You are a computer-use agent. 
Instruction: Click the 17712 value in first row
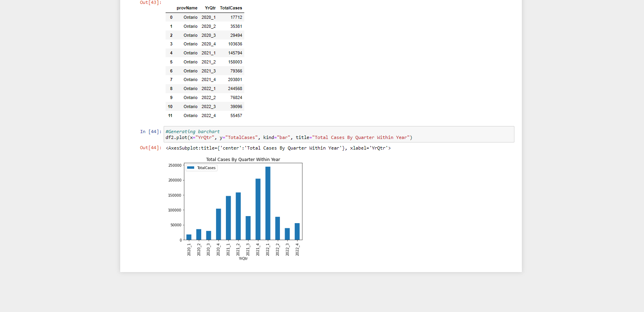pyautogui.click(x=236, y=17)
